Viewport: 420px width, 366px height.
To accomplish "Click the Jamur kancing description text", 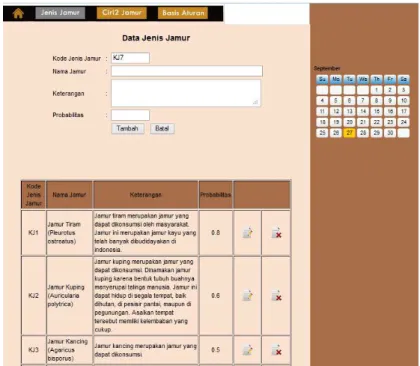I will tap(145, 350).
